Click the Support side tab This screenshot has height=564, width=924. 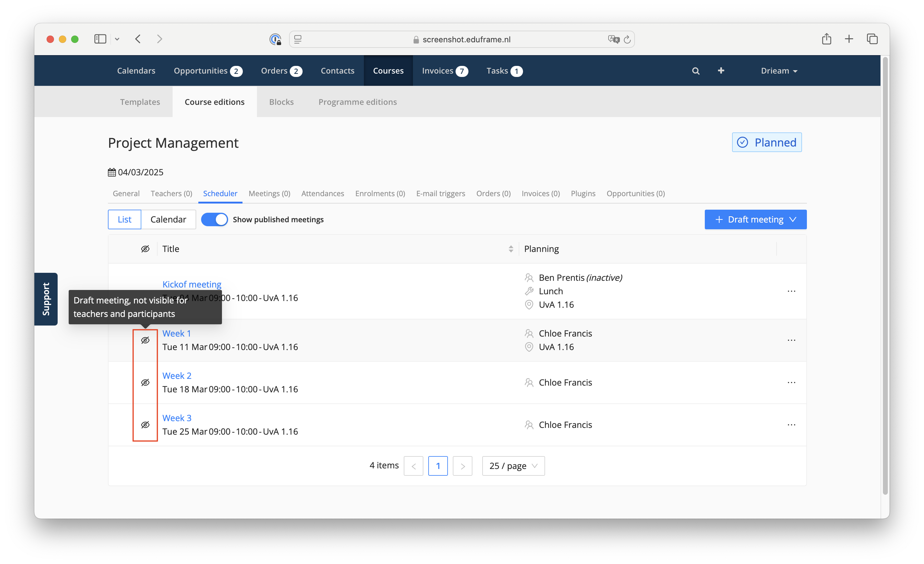click(46, 299)
